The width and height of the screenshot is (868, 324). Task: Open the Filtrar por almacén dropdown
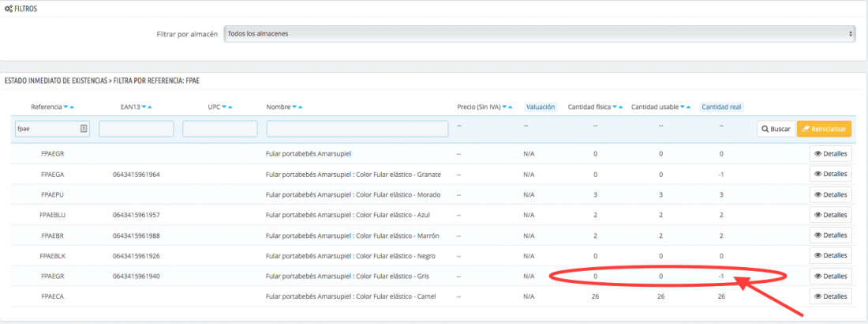540,34
